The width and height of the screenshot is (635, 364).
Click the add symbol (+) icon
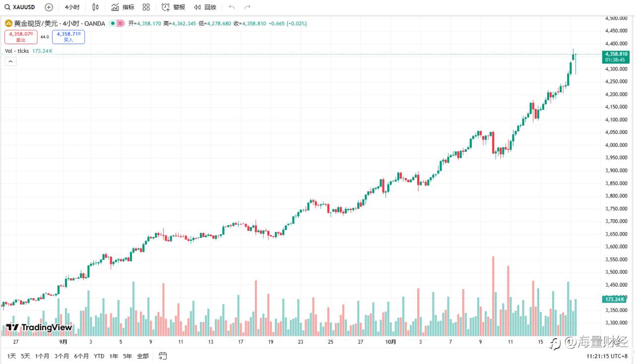coord(49,7)
